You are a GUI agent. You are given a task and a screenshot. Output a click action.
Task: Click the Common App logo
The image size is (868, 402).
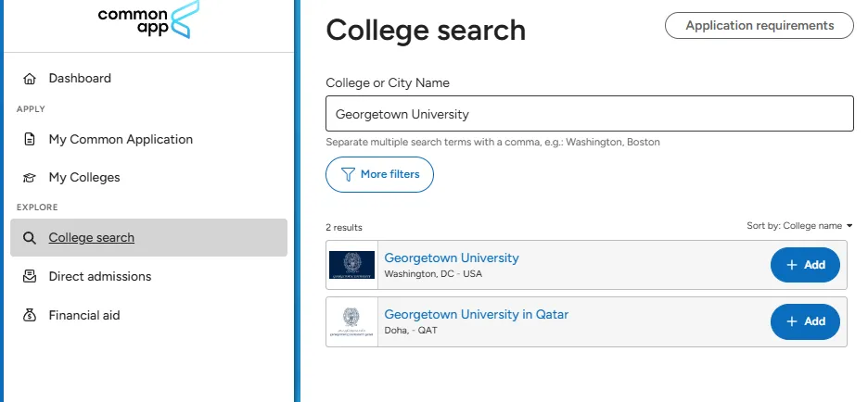(x=147, y=20)
